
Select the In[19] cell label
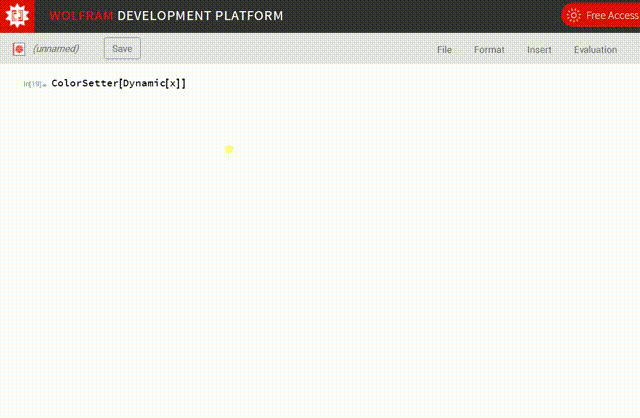[34, 84]
